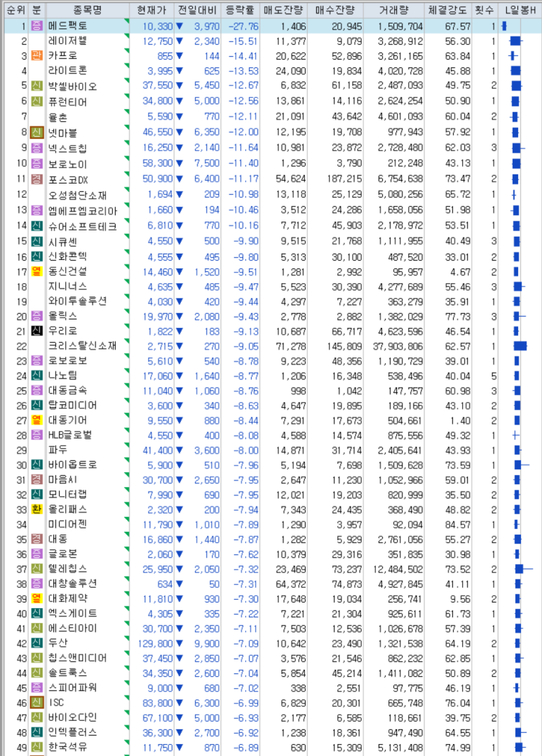Click the L일봉H column header
The image size is (542, 756).
pyautogui.click(x=520, y=10)
